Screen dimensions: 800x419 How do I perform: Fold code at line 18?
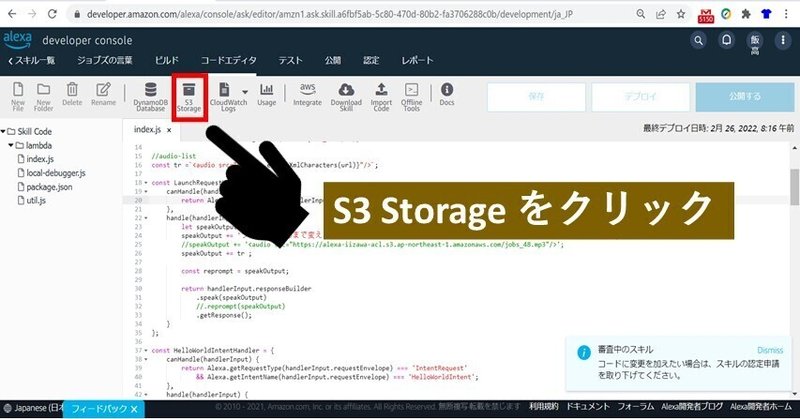click(146, 183)
